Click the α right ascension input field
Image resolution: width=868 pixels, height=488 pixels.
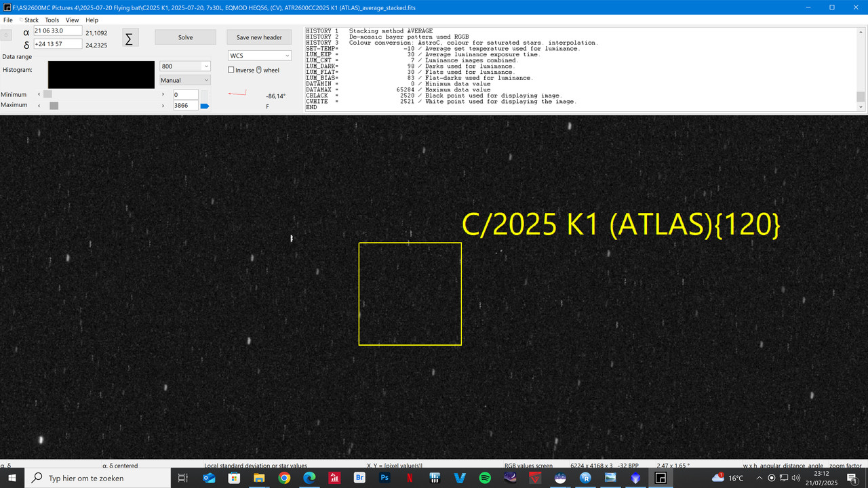(56, 30)
